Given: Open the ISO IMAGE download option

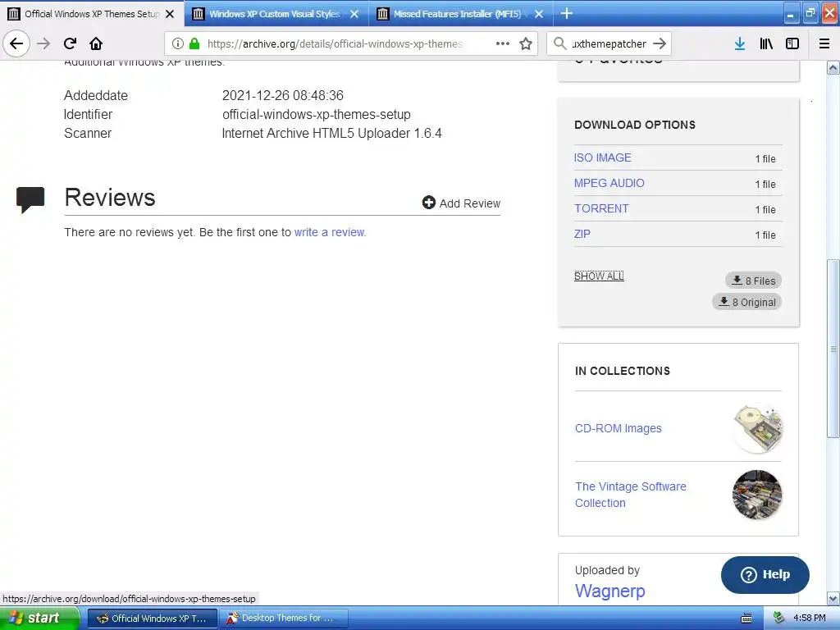Looking at the screenshot, I should pyautogui.click(x=603, y=157).
